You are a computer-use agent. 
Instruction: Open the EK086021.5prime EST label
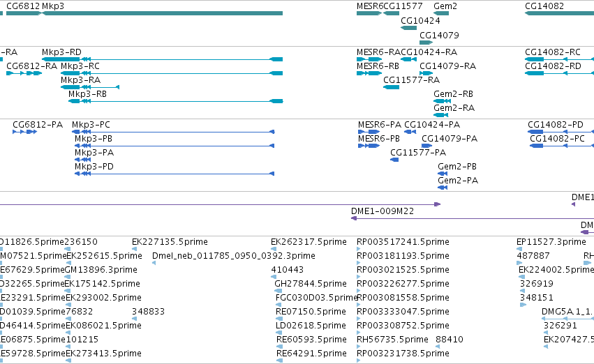(x=104, y=326)
